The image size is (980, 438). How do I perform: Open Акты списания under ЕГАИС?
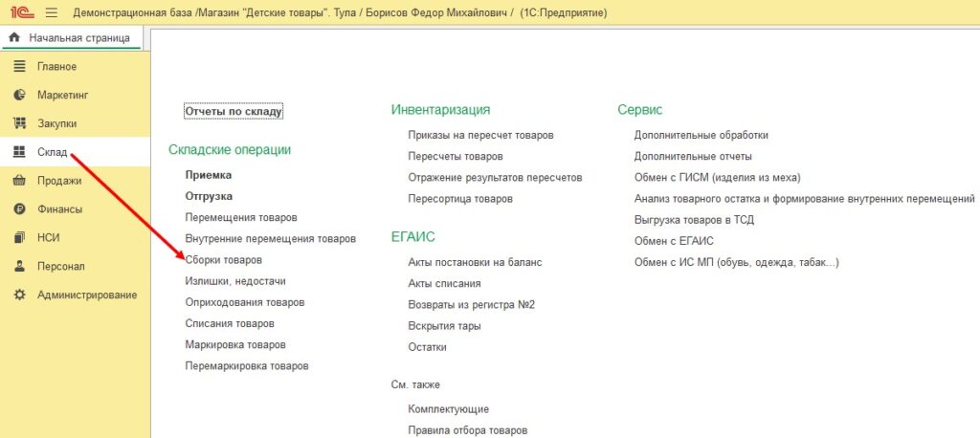[444, 283]
